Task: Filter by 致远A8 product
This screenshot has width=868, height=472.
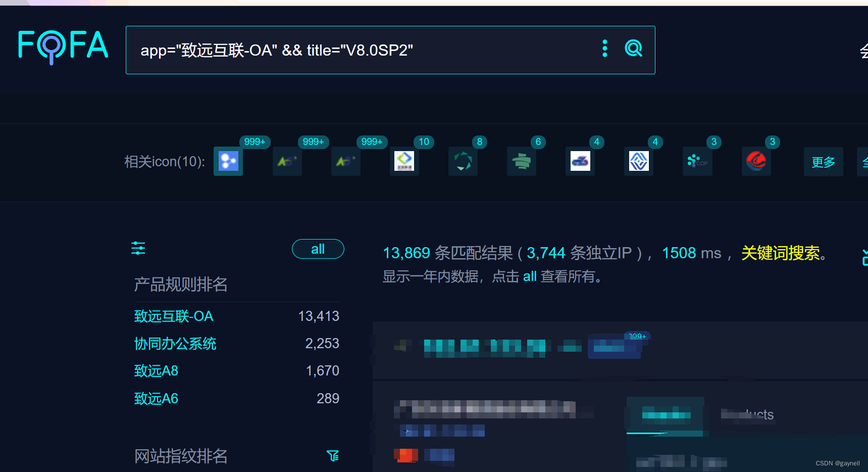Action: [156, 371]
